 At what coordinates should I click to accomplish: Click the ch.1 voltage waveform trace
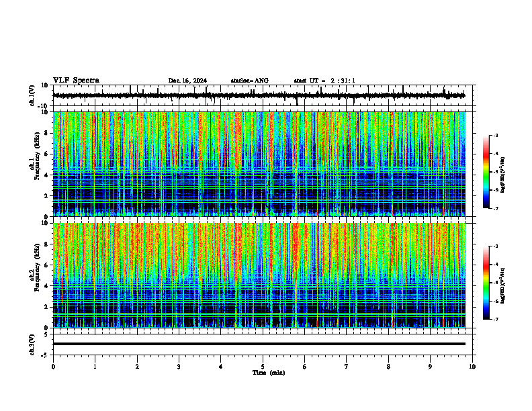click(x=259, y=95)
